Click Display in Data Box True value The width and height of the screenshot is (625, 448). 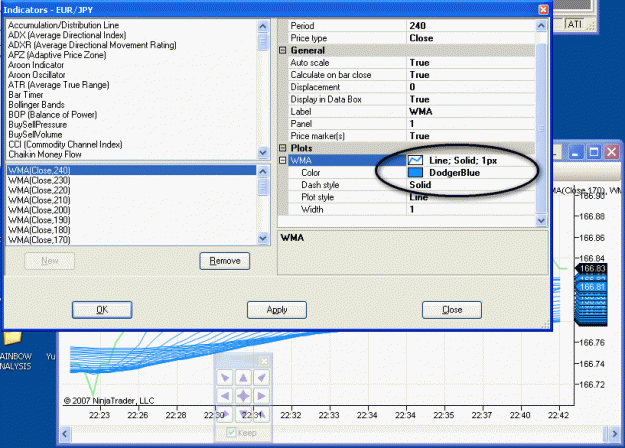[x=471, y=99]
